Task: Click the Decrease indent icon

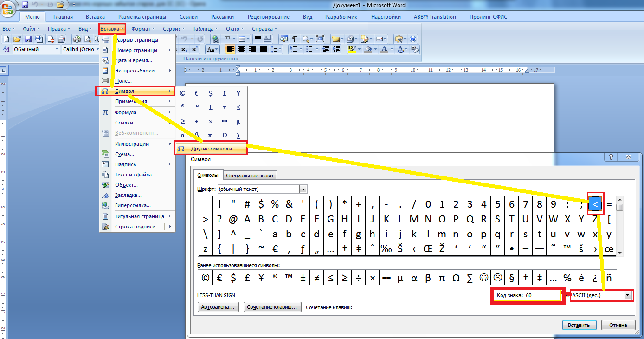Action: [326, 49]
